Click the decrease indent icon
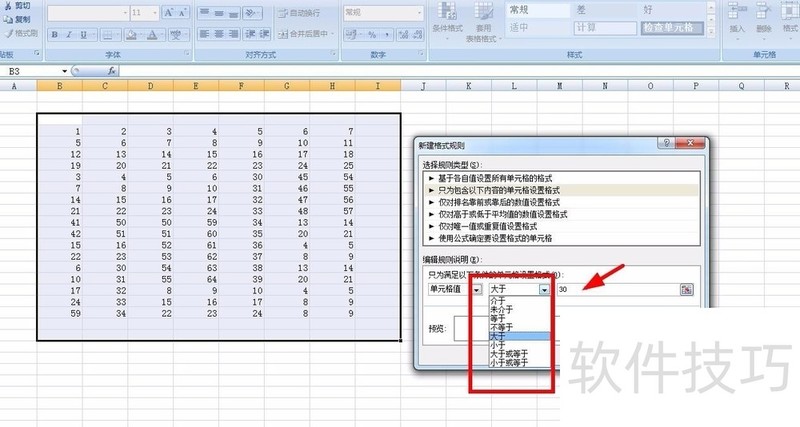The width and height of the screenshot is (800, 427). coord(250,34)
